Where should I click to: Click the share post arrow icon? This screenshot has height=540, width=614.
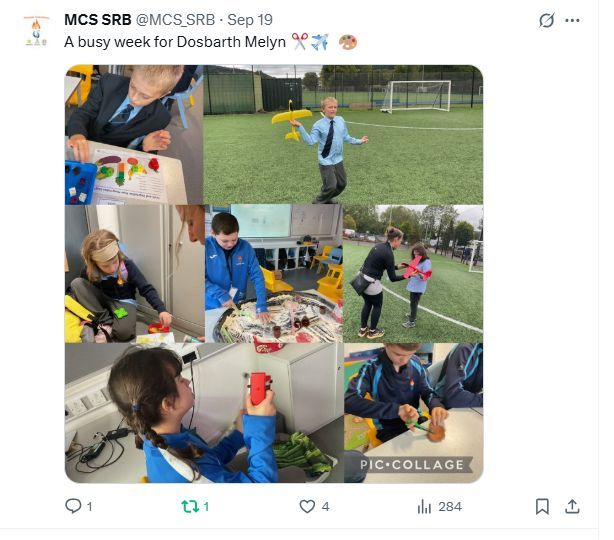click(x=572, y=506)
